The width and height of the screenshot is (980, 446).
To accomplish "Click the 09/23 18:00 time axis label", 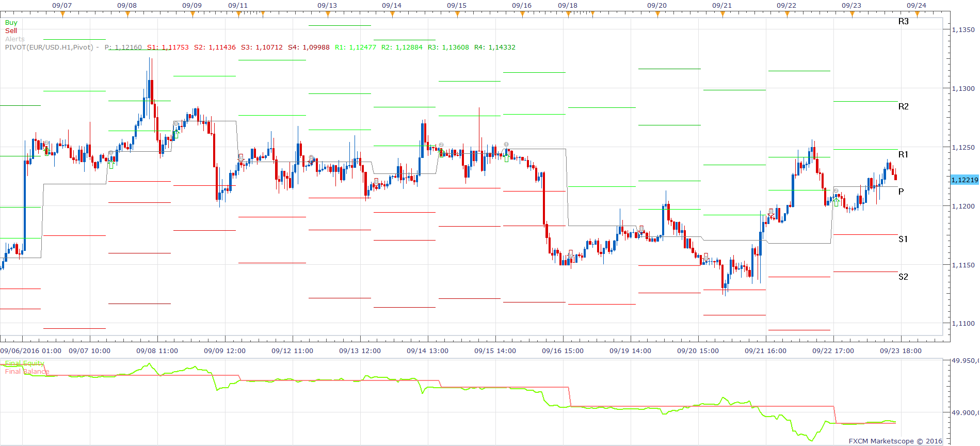I will pyautogui.click(x=901, y=351).
